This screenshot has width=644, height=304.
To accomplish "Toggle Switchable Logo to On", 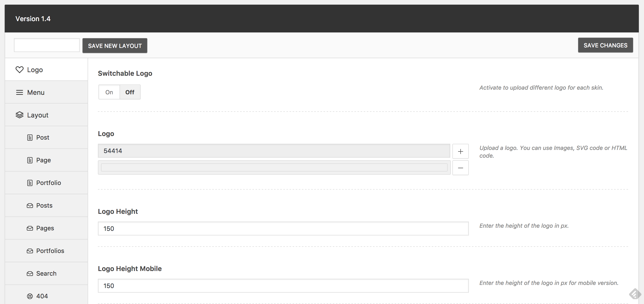I will click(108, 92).
